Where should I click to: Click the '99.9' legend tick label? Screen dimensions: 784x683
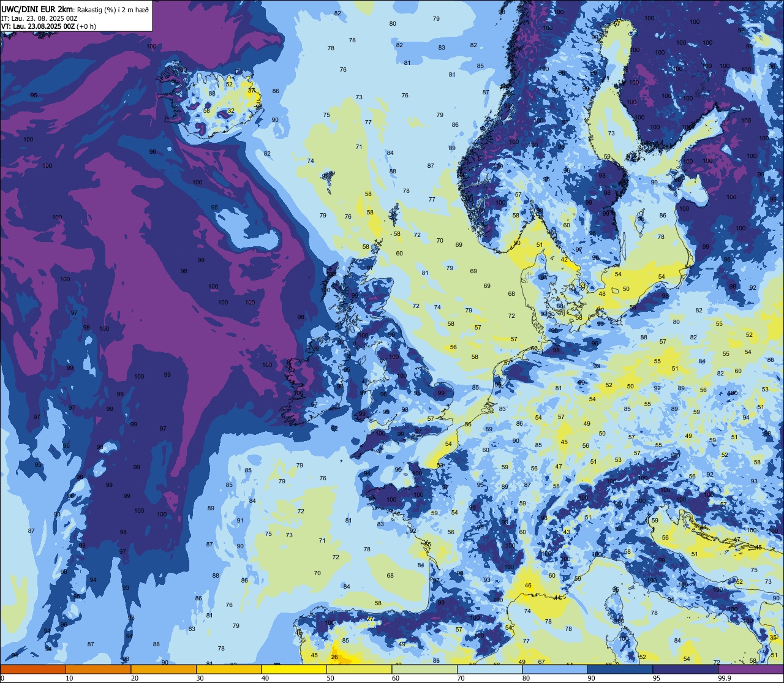pos(725,678)
